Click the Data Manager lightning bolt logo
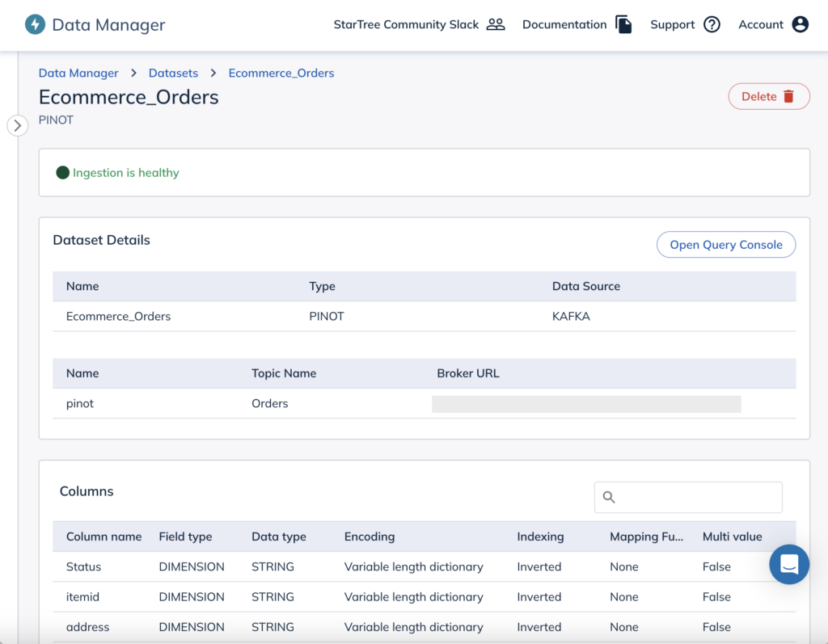 coord(35,24)
